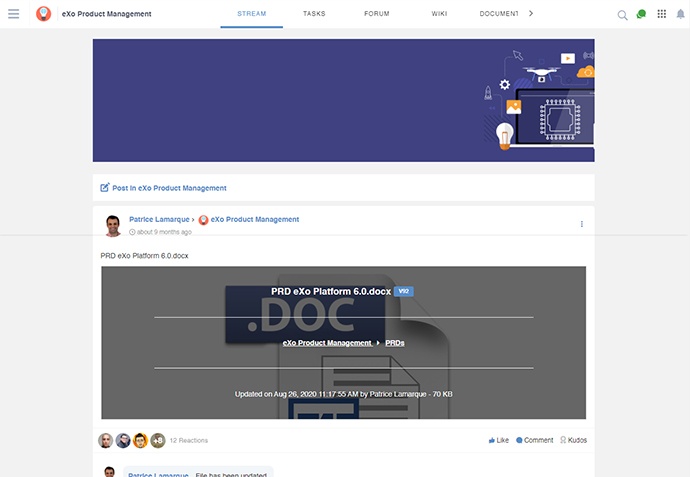Open the notifications bell
The height and width of the screenshot is (477, 690).
[680, 14]
